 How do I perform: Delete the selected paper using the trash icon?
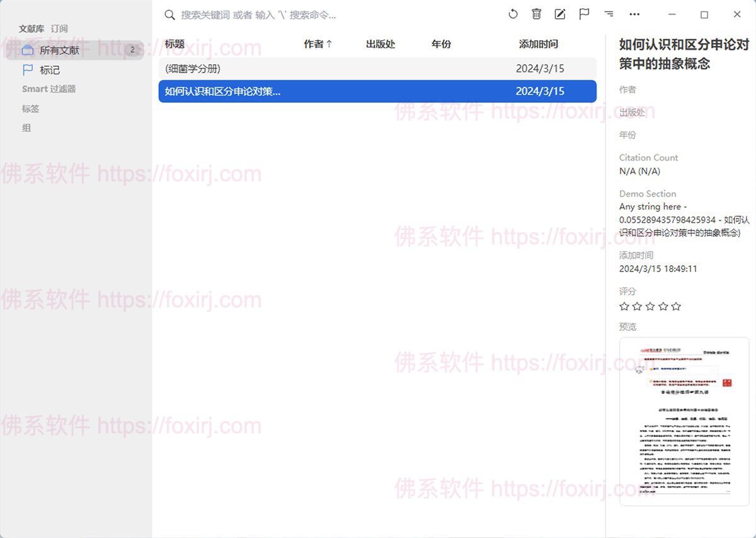(x=536, y=14)
